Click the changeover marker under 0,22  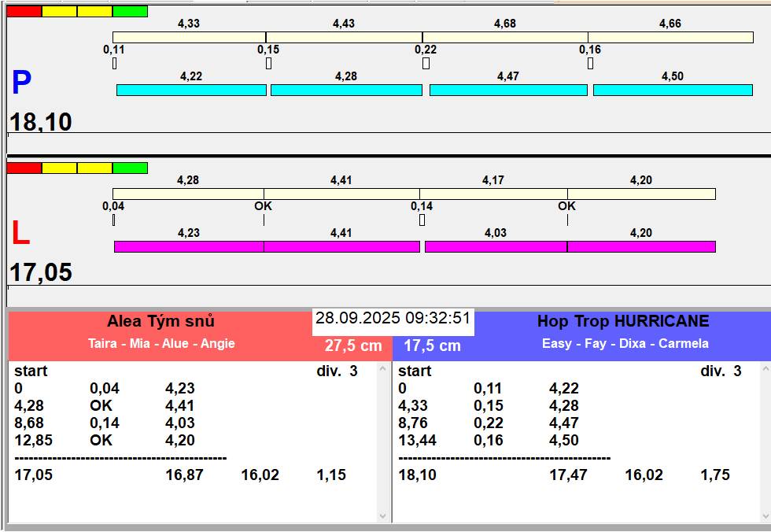[426, 64]
